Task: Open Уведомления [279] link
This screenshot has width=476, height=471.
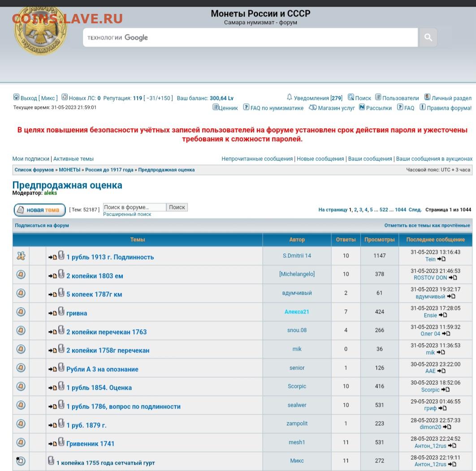Action: pos(318,98)
